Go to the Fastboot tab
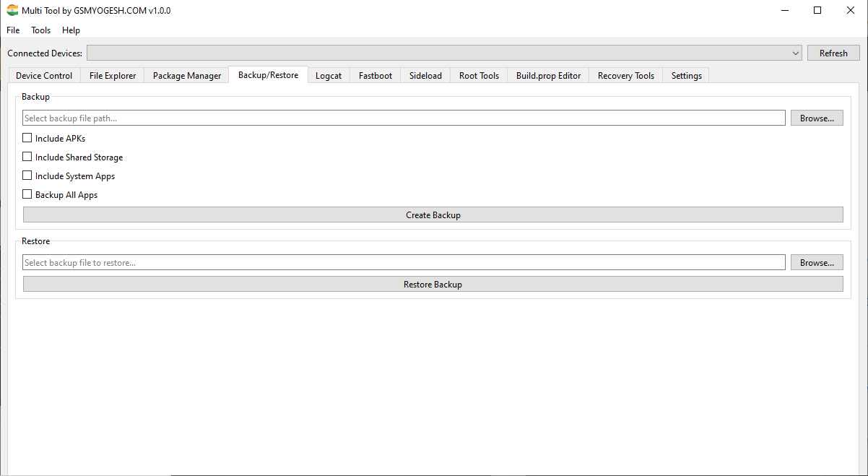868x476 pixels. (376, 76)
